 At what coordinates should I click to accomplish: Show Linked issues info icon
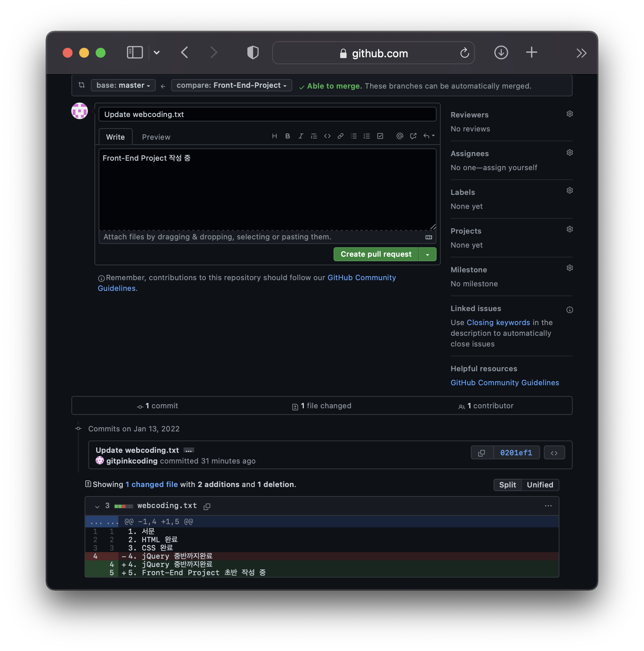[570, 310]
